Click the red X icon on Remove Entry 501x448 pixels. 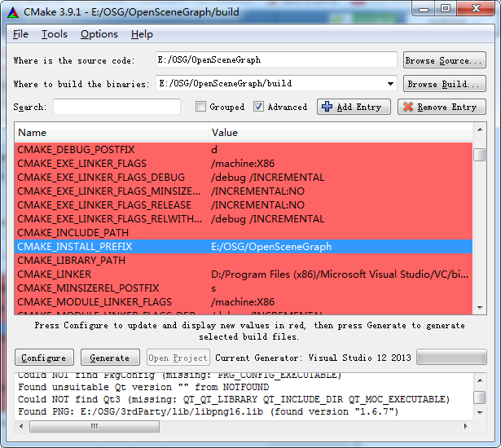pyautogui.click(x=407, y=107)
